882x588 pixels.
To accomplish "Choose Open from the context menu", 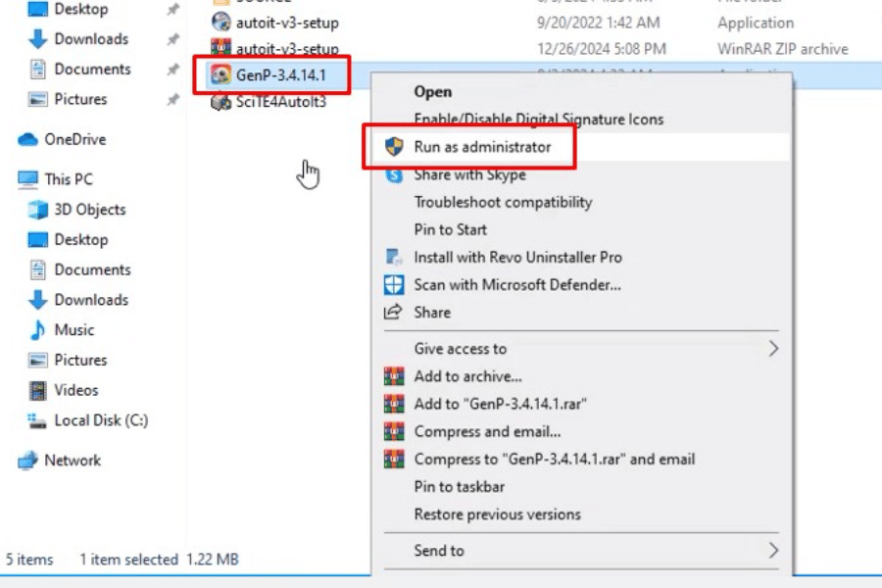I will [x=432, y=92].
